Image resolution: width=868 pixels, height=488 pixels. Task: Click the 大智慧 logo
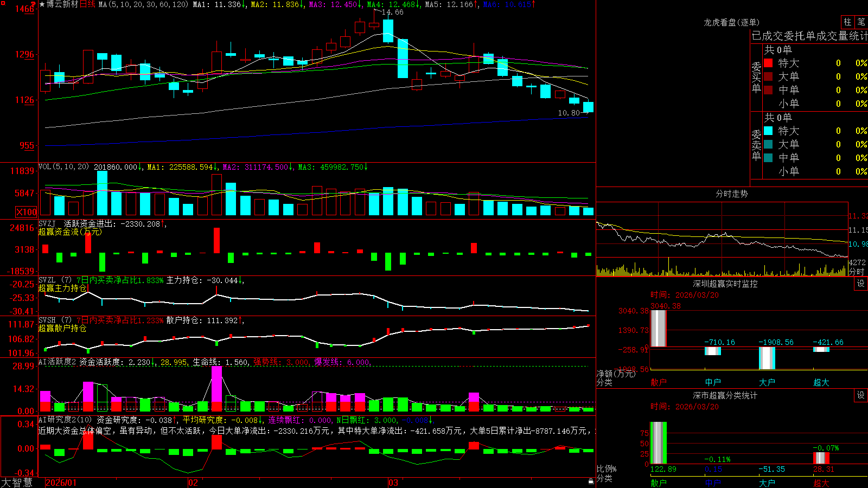coord(17,483)
